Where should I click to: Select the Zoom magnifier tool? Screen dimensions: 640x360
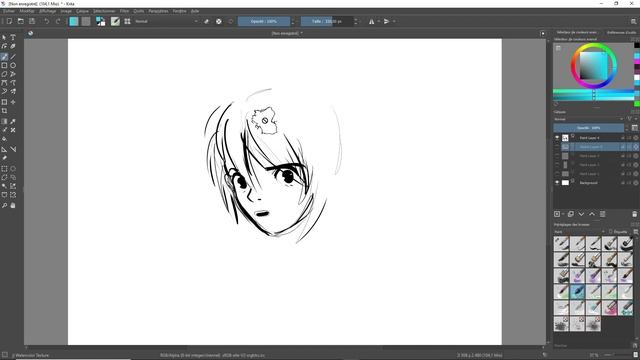tap(4, 206)
